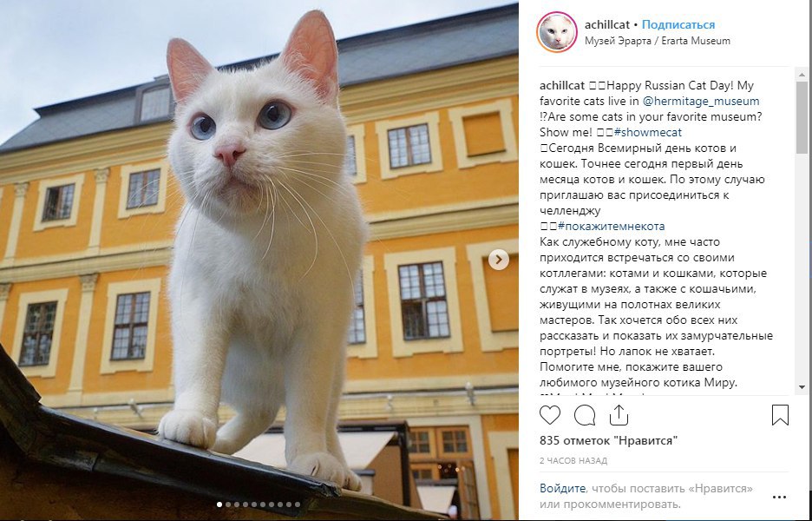The image size is (812, 521).
Task: Click Подписаться to follow achillcat
Action: (678, 24)
